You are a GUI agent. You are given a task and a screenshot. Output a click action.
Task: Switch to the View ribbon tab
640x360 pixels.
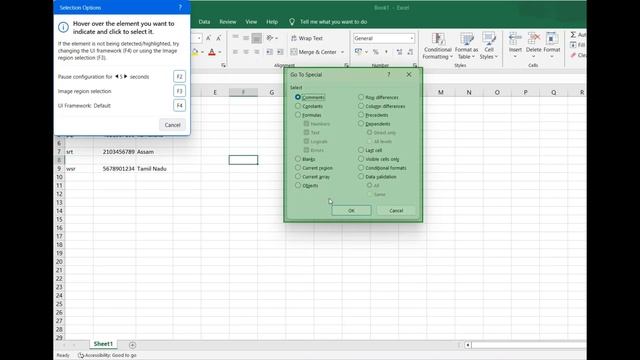click(x=251, y=22)
